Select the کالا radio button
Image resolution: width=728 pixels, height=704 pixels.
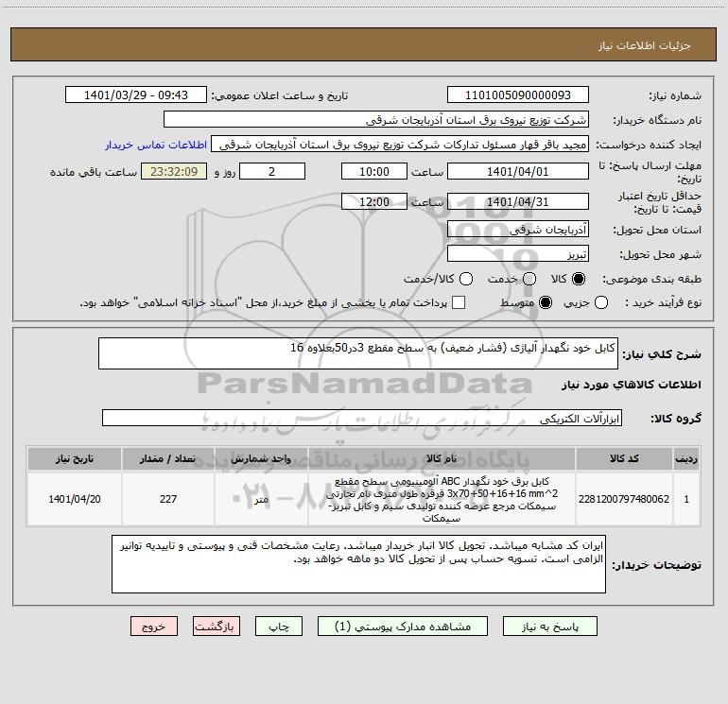coord(579,279)
